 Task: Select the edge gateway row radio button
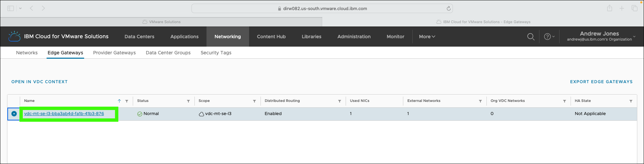point(14,114)
